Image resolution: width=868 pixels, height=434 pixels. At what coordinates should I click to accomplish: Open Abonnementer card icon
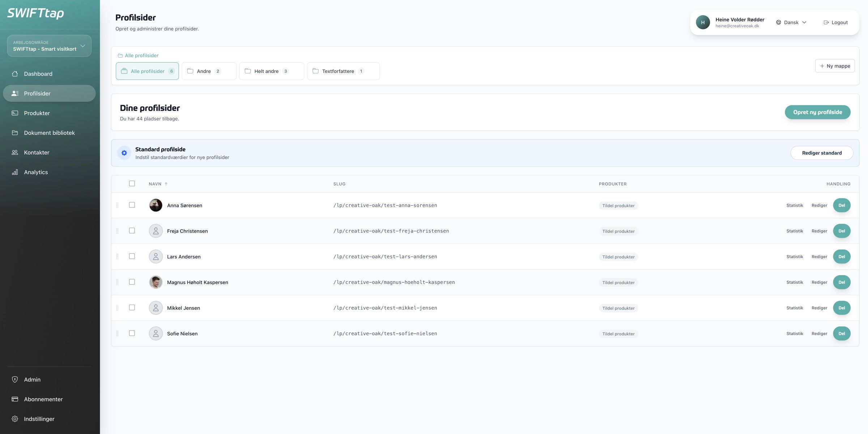click(x=15, y=399)
